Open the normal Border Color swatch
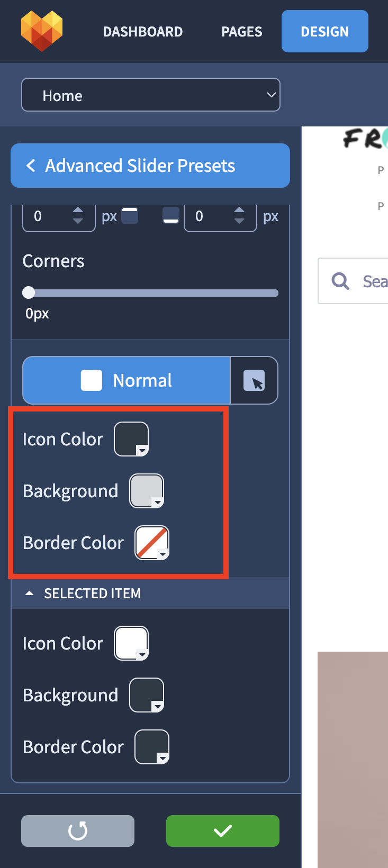The image size is (388, 868). click(x=152, y=542)
